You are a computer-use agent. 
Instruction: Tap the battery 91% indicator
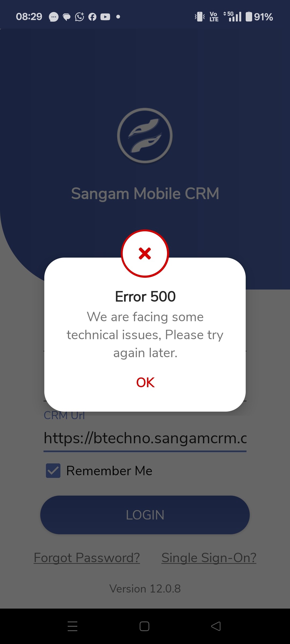click(x=259, y=17)
